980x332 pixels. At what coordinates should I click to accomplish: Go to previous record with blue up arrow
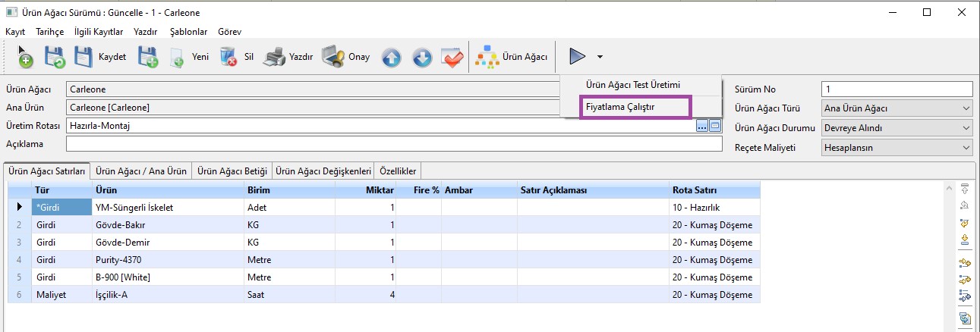tap(391, 58)
